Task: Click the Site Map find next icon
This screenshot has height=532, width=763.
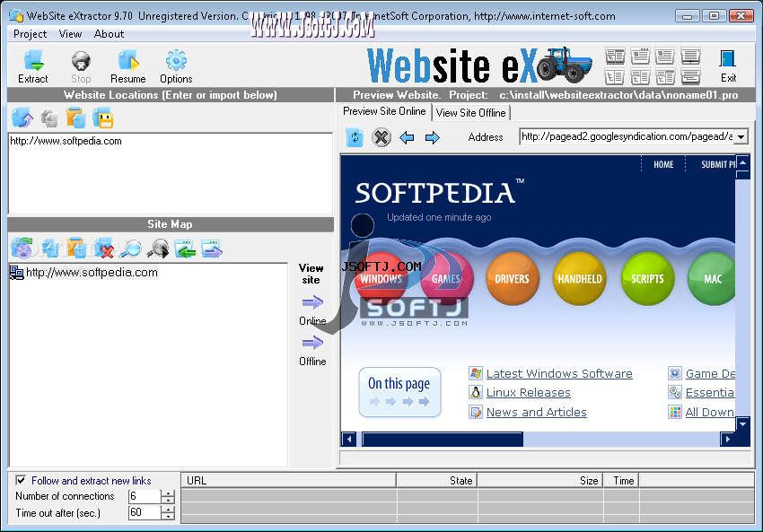Action: coord(158,248)
